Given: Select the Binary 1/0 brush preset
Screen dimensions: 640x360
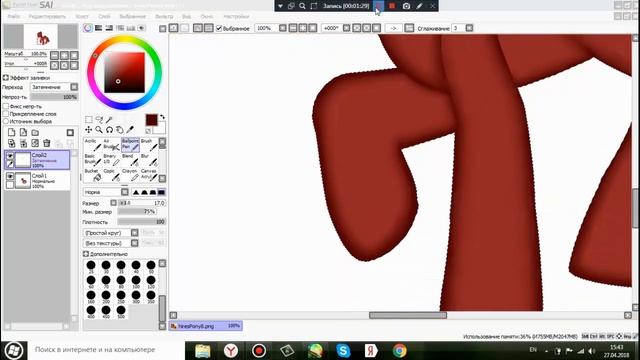Looking at the screenshot, I should point(111,160).
